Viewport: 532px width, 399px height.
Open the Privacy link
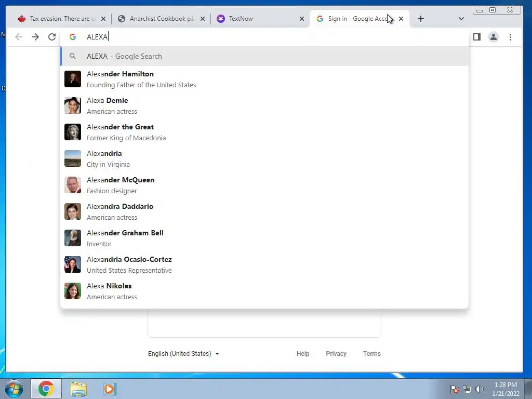tap(336, 353)
